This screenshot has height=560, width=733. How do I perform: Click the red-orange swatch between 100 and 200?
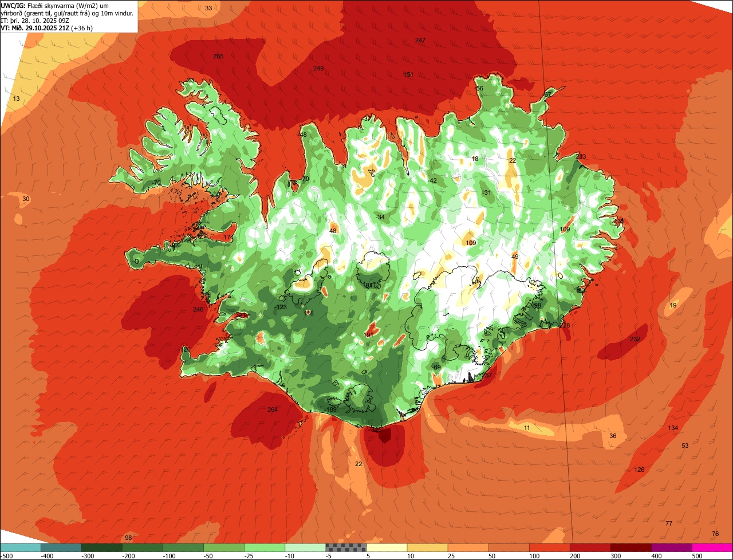click(x=549, y=548)
